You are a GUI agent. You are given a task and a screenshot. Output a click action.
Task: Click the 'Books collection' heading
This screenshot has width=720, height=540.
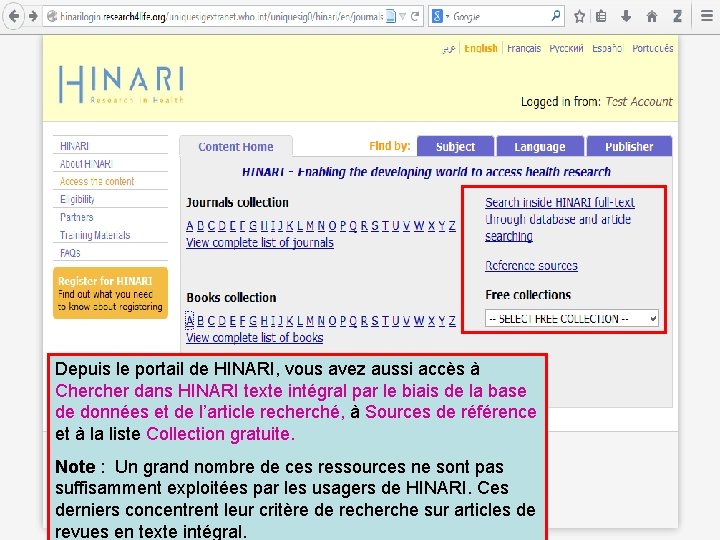click(231, 298)
